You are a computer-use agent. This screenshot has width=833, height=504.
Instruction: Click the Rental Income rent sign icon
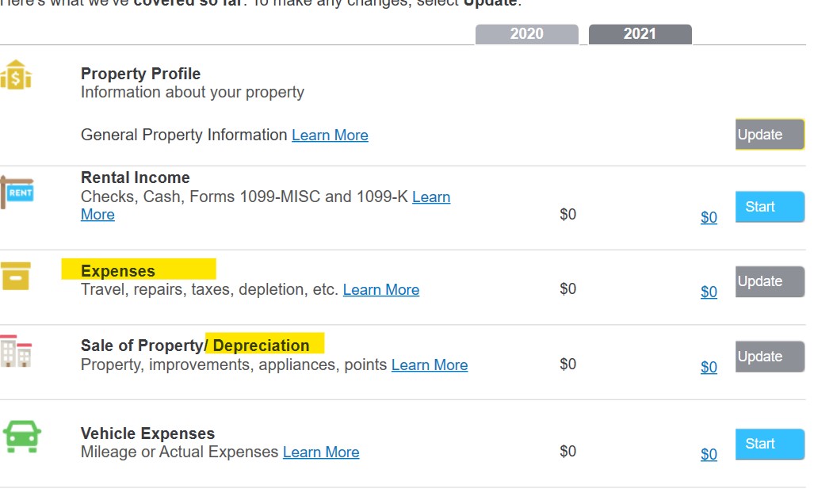click(x=17, y=193)
